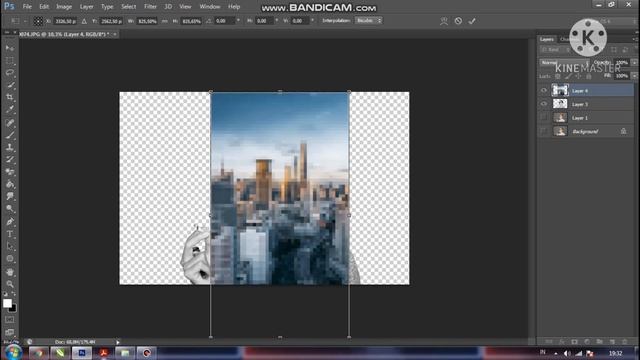Select the Rectangular Marquee tool
The height and width of the screenshot is (360, 640).
(x=10, y=60)
